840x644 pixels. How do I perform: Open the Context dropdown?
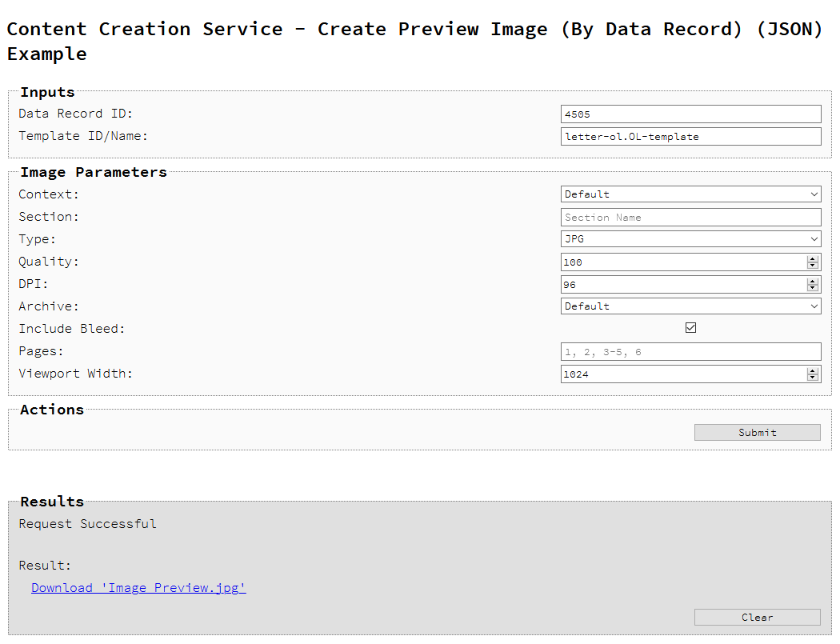[690, 194]
